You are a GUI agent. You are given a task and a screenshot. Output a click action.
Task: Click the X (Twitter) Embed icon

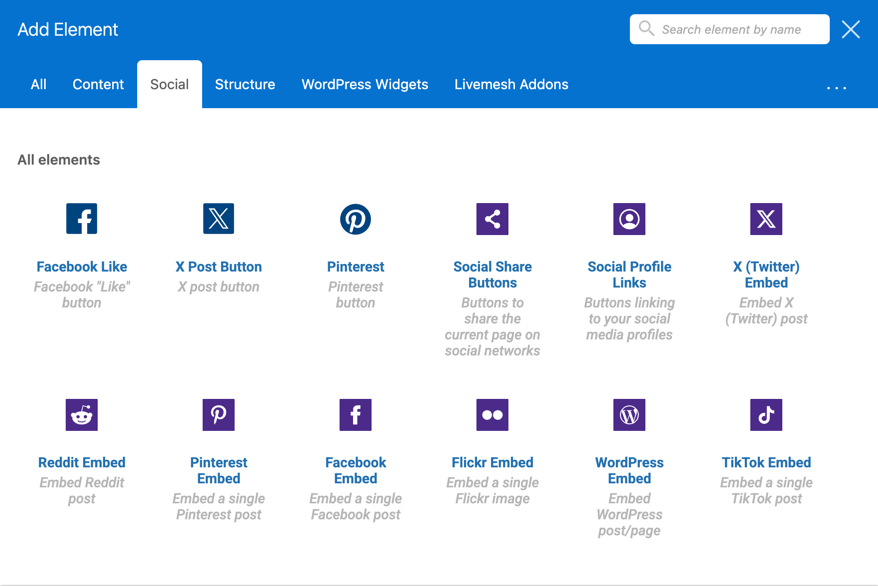[x=766, y=218]
